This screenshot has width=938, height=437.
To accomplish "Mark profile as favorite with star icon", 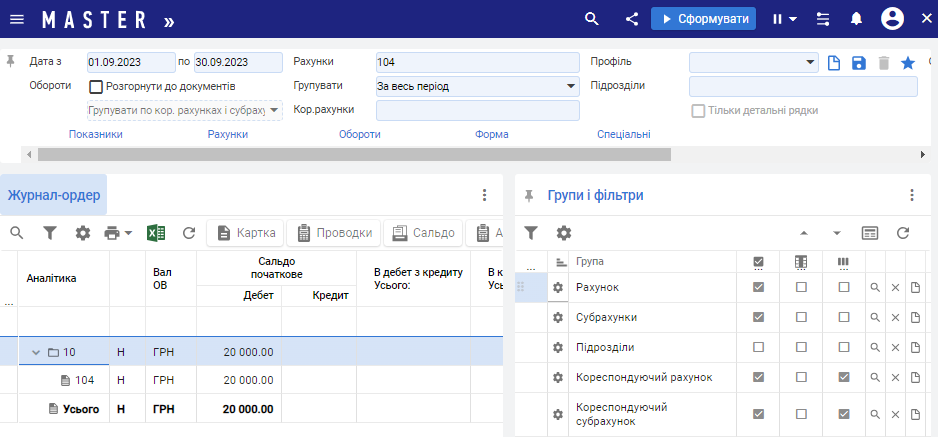I will [908, 63].
